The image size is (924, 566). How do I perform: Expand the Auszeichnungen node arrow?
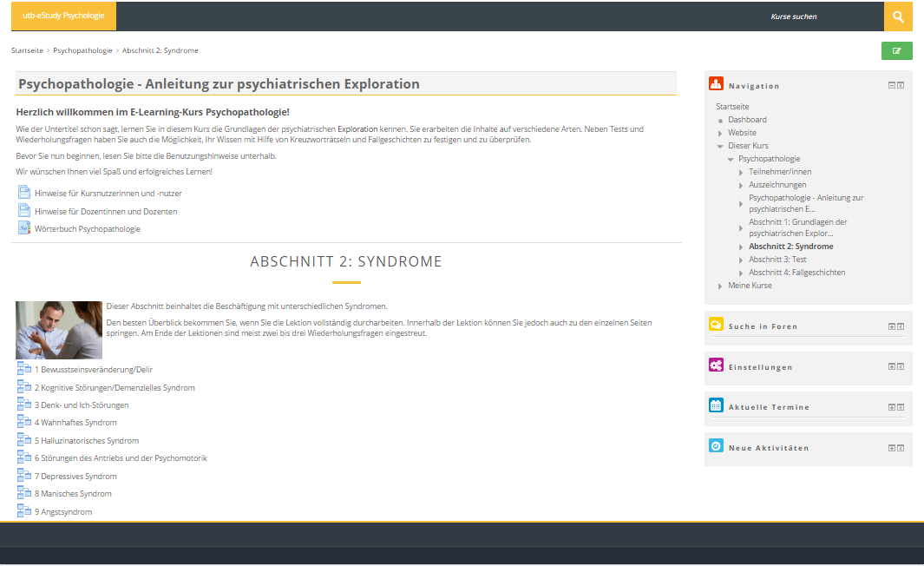coord(741,185)
